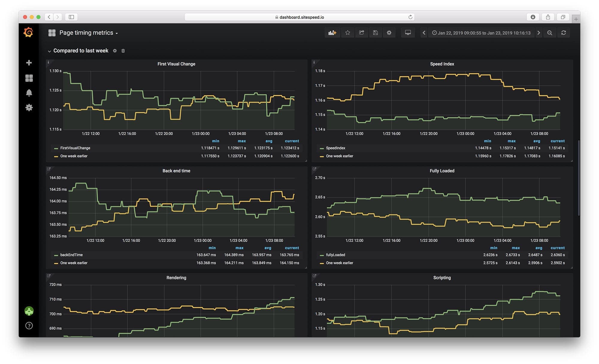This screenshot has width=599, height=364.
Task: Sort First Visual Change legend by max
Action: (242, 141)
